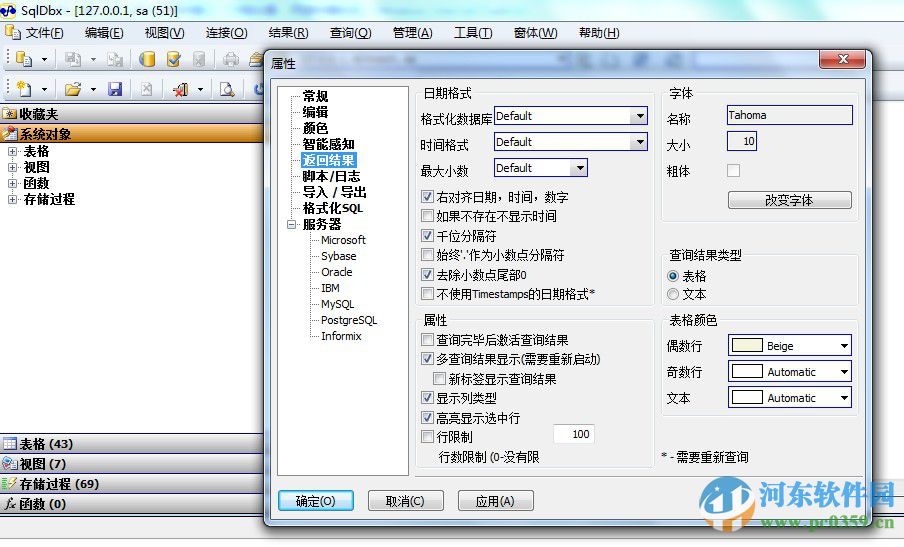The width and height of the screenshot is (904, 547).
Task: Expand the 存储过程 node in object tree
Action: coord(12,199)
